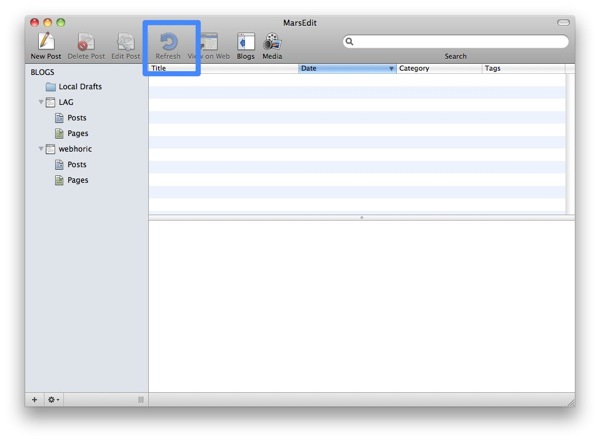Collapse the webhoric blog tree
This screenshot has height=441, width=600.
[x=41, y=150]
